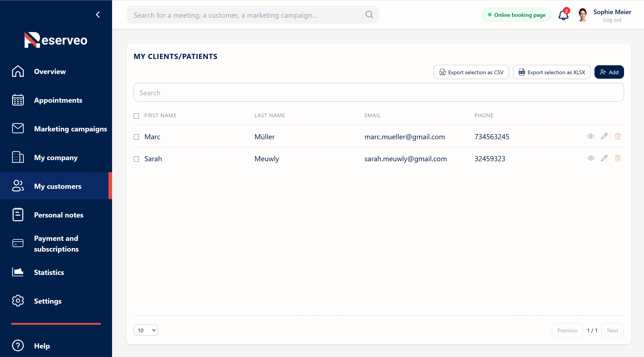
Task: Click the magnifier icon in the top search
Action: (x=369, y=15)
